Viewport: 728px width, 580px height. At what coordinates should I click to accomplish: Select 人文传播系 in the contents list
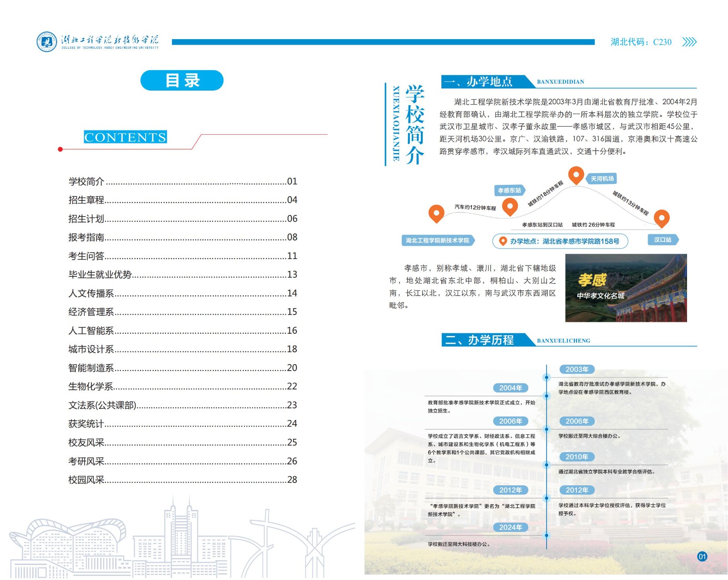tap(182, 293)
